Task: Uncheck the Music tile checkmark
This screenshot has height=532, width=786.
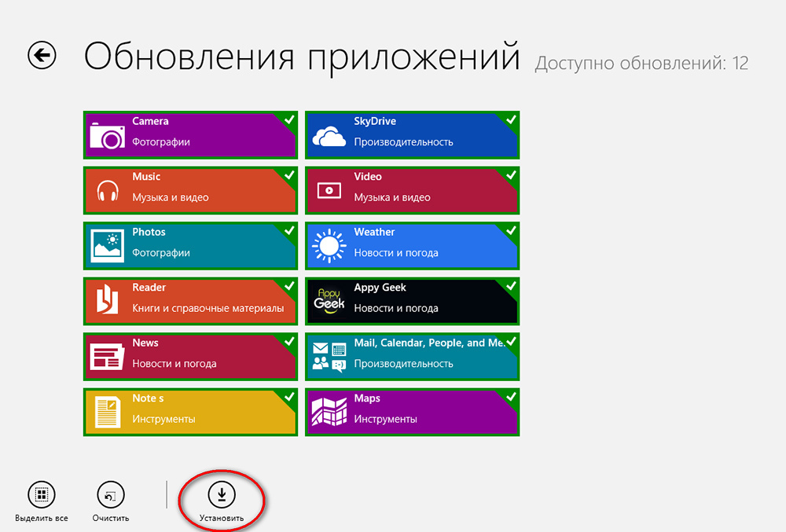Action: (x=289, y=175)
